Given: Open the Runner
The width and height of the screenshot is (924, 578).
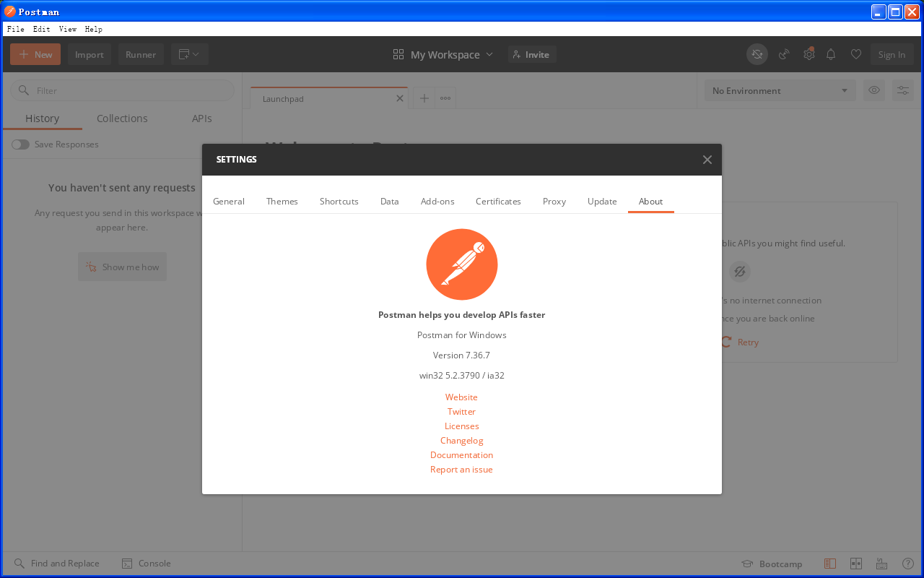Looking at the screenshot, I should (x=141, y=54).
